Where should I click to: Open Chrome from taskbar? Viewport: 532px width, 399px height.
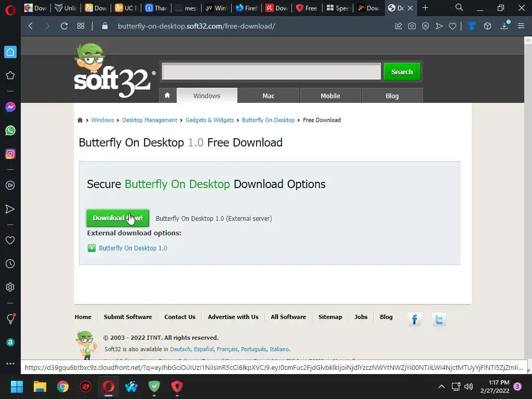click(63, 387)
